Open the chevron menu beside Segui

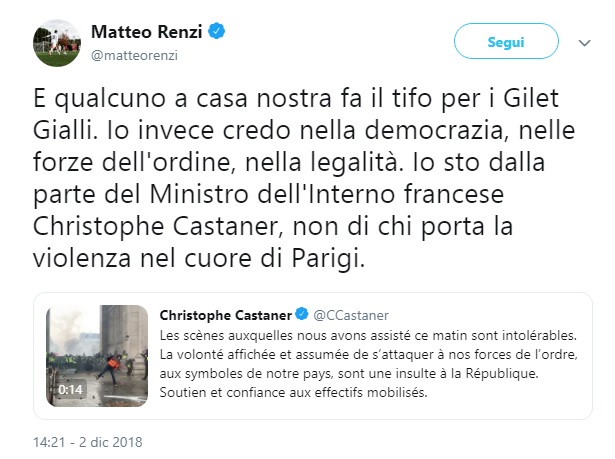click(x=586, y=43)
